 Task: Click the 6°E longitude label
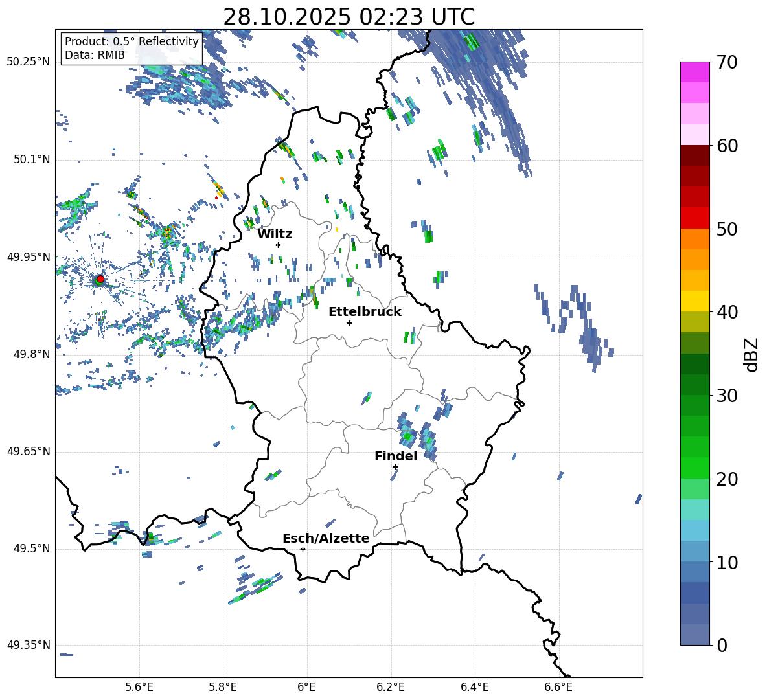coord(306,687)
